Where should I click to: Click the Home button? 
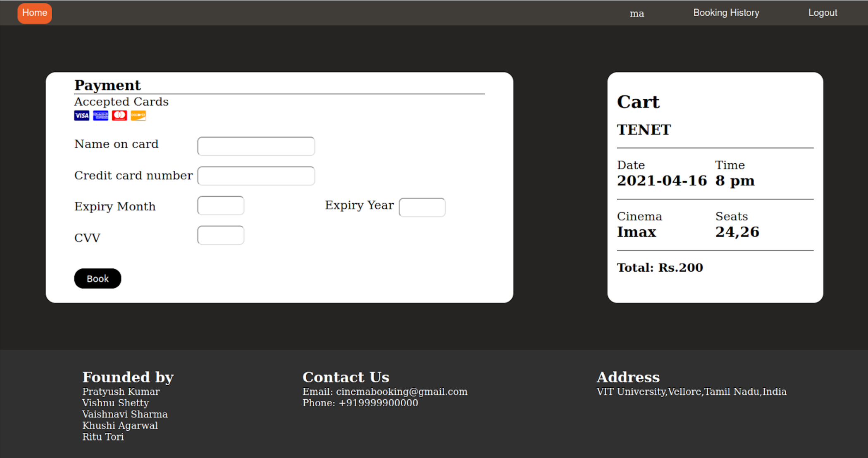click(x=34, y=13)
